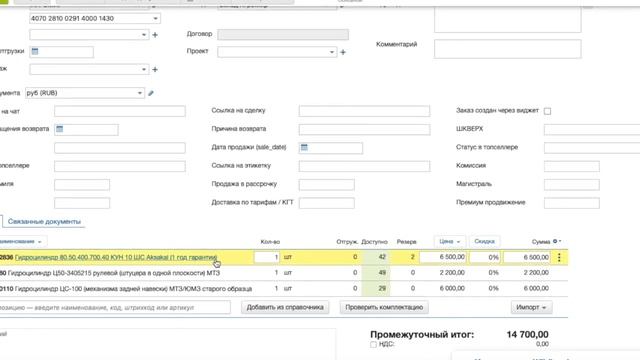
Task: Select row Гидроцилиндр ЦС-100 МТЗ/ЮМЗ старого образца
Action: [x=284, y=289]
